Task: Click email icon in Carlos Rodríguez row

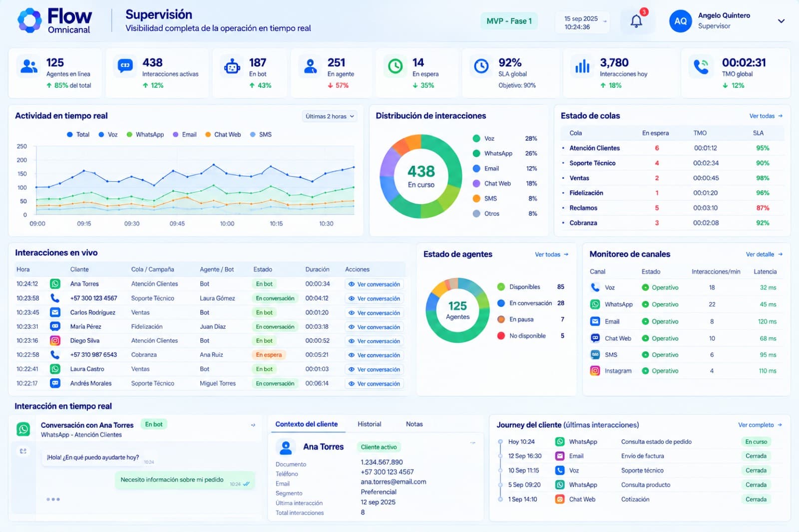Action: (55, 312)
